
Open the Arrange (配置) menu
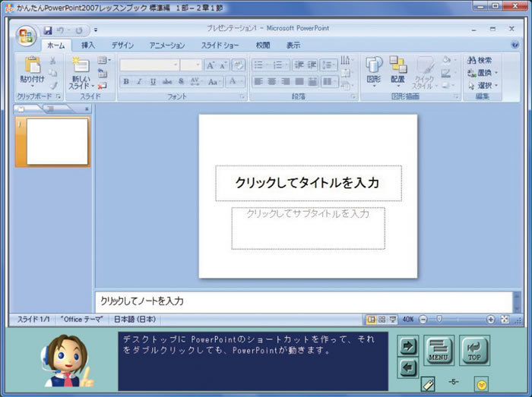397,71
